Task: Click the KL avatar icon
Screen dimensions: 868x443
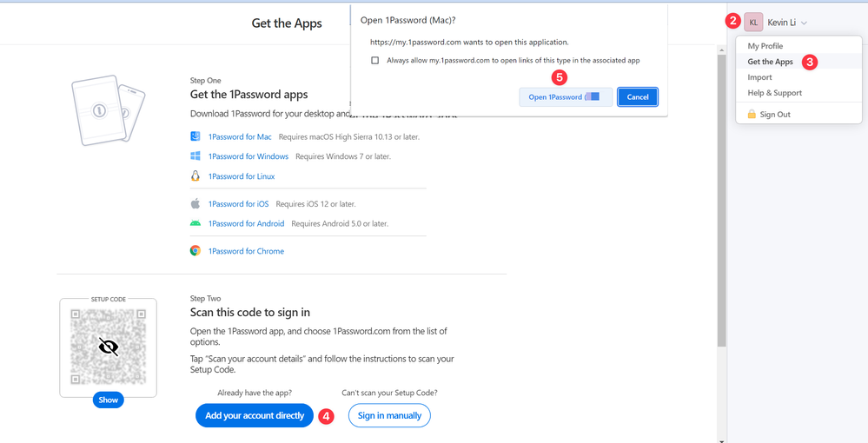Action: pyautogui.click(x=753, y=23)
